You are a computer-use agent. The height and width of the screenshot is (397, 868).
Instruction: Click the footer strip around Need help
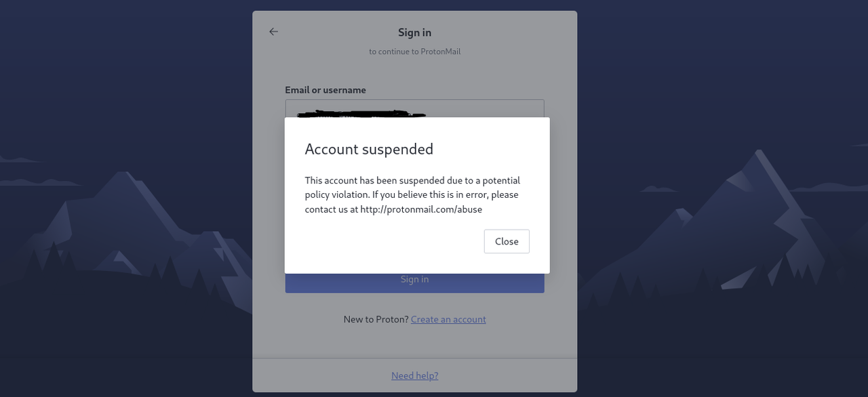click(414, 375)
